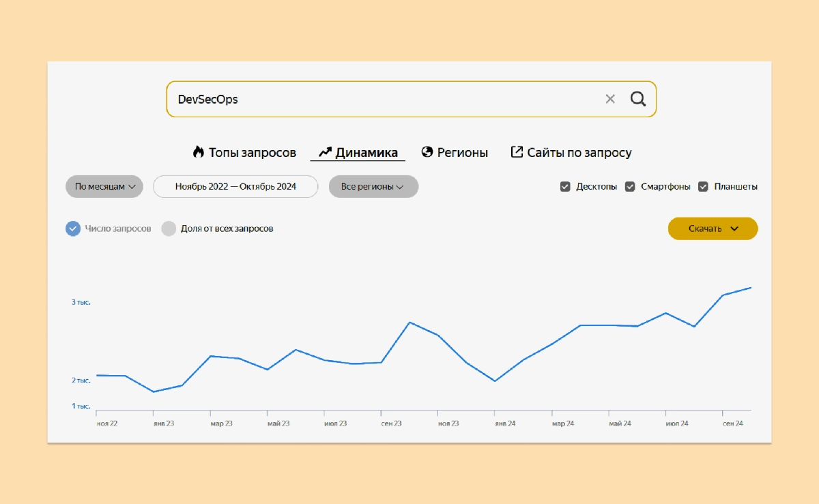Viewport: 819px width, 504px height.
Task: Click into the DevSecOps search input field
Action: (382, 99)
